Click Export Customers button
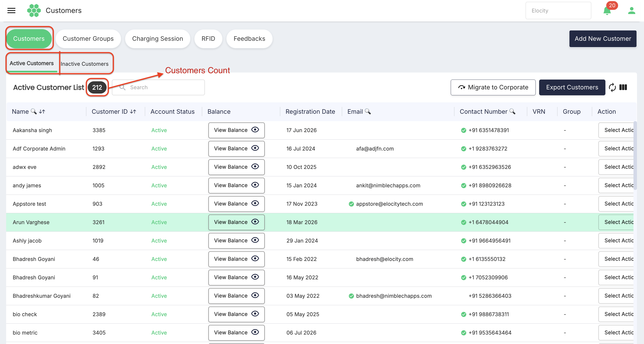The width and height of the screenshot is (644, 344). pos(572,87)
